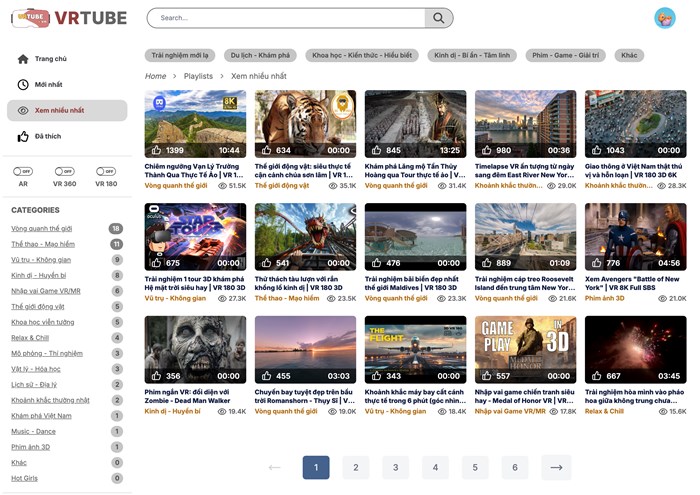Toggle the VR 360 filter switch
Viewport: 700px width, 495px height.
(65, 171)
